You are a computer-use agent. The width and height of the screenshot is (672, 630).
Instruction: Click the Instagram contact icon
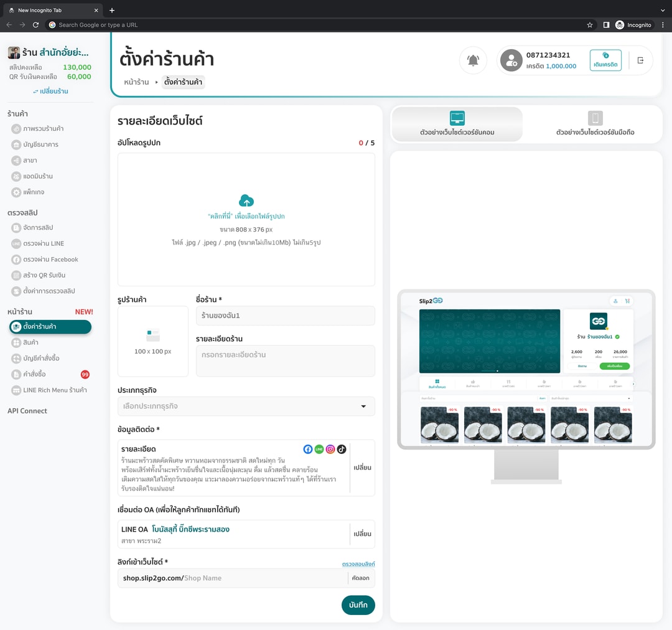pyautogui.click(x=330, y=449)
